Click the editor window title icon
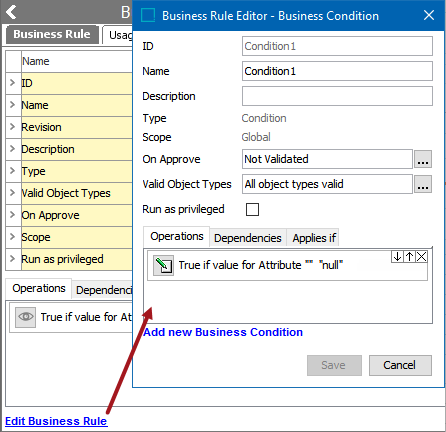This screenshot has height=432, width=446. click(x=148, y=15)
